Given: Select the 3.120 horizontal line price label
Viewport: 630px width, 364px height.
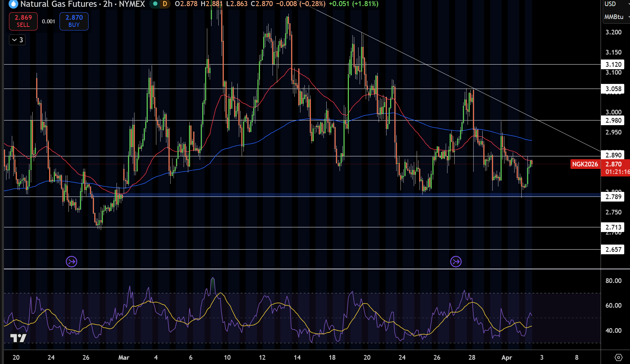Looking at the screenshot, I should point(613,65).
